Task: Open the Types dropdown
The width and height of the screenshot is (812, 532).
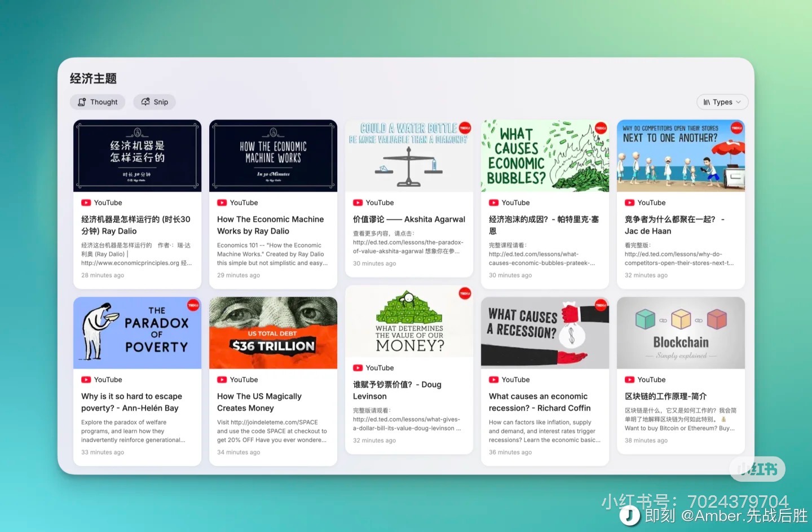Action: point(722,102)
